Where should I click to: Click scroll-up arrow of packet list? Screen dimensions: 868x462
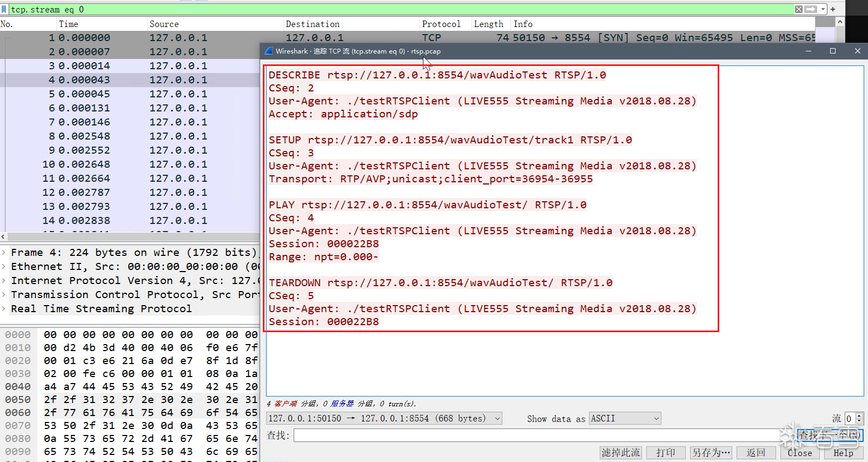point(840,22)
